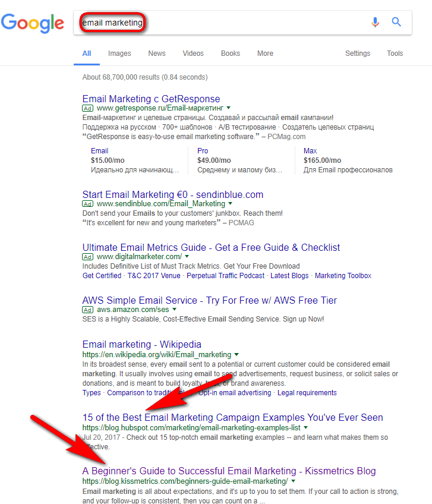Open Beginner's Guide Kissmetrics Blog result

pos(229,471)
